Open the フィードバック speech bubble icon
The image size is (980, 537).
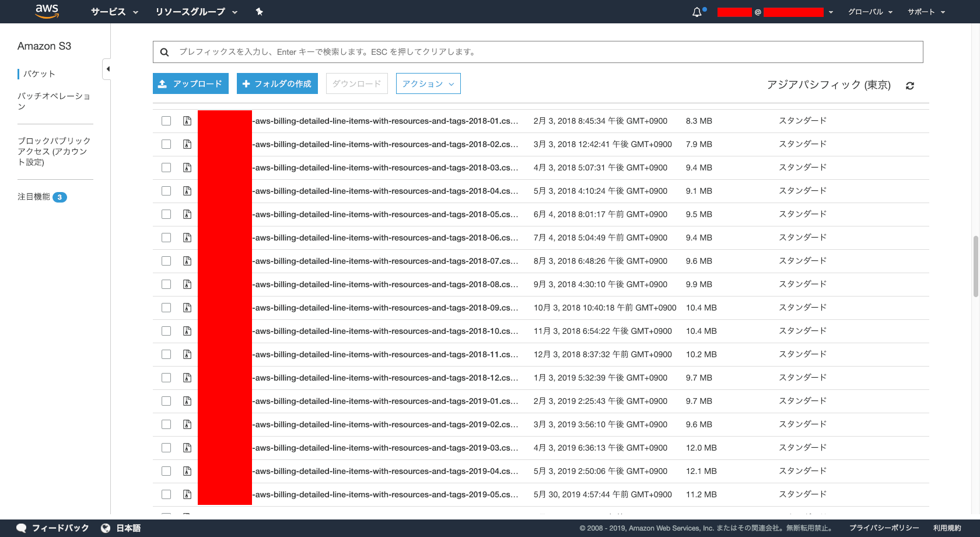[x=21, y=528]
